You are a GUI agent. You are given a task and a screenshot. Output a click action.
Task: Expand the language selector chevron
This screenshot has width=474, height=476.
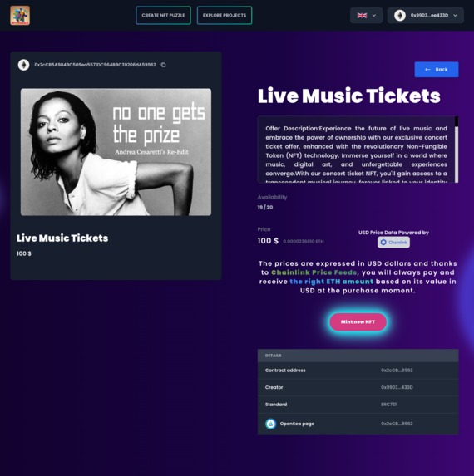[x=374, y=16]
